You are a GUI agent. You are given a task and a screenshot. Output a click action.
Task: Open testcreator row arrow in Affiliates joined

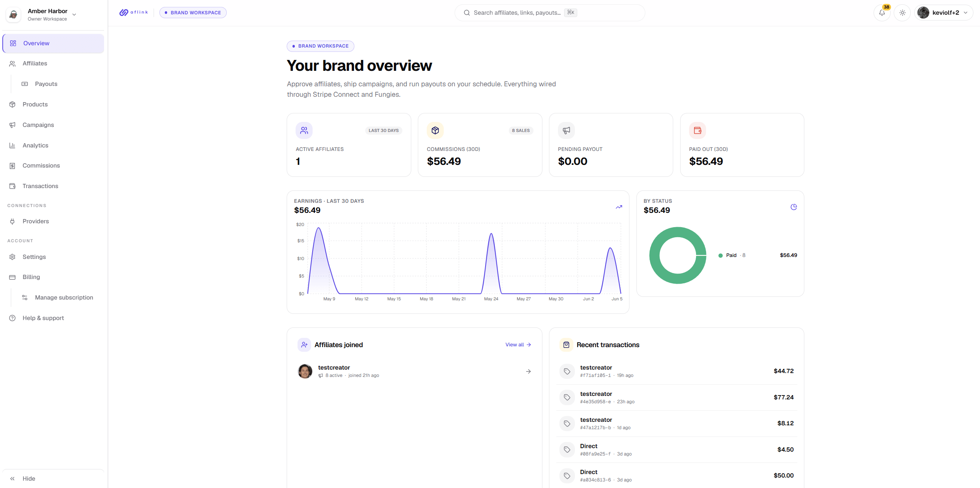(528, 372)
